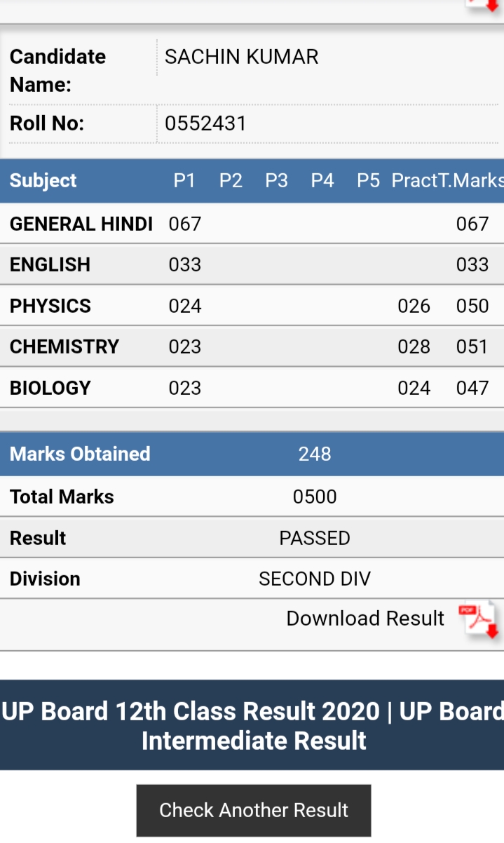Image resolution: width=504 pixels, height=843 pixels.
Task: Click the BIOLOGY subject name
Action: pyautogui.click(x=50, y=388)
